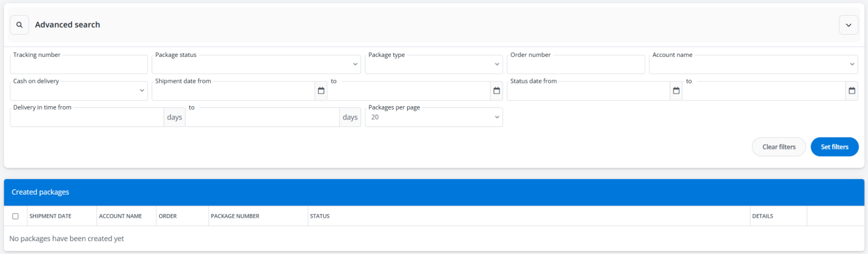Click the Package Number column header
This screenshot has width=868, height=254.
(235, 216)
